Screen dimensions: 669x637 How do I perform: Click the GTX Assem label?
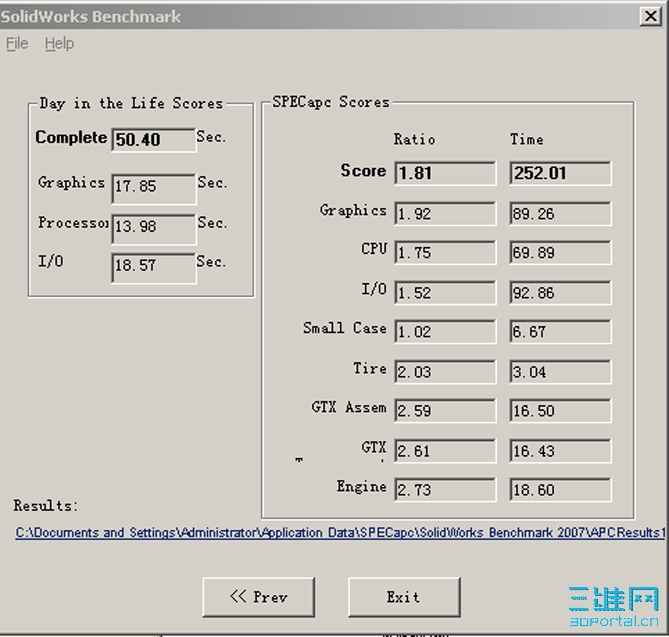point(349,407)
